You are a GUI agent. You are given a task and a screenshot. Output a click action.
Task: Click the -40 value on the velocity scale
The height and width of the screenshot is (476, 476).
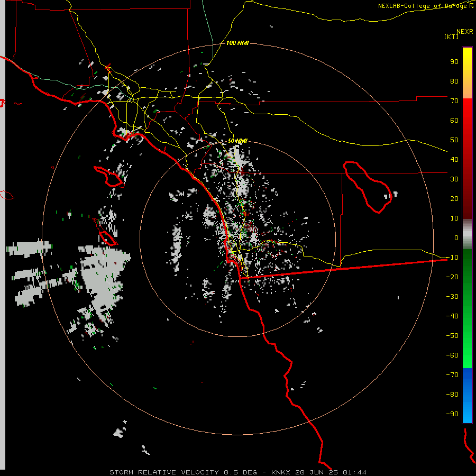coord(452,316)
